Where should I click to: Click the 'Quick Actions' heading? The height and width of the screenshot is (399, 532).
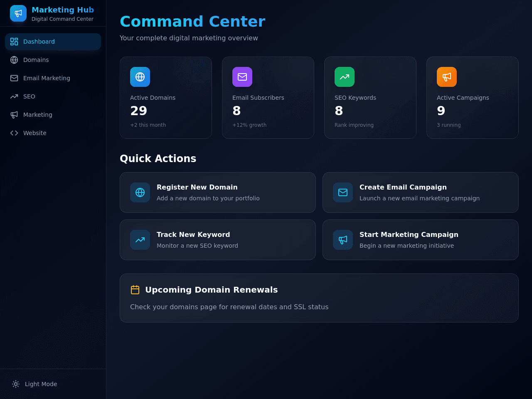(158, 159)
